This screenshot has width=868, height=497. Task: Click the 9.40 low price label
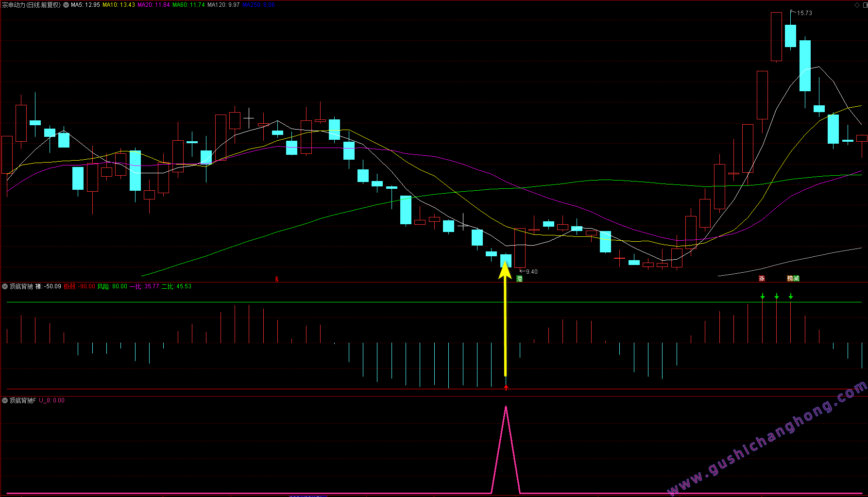pos(531,272)
